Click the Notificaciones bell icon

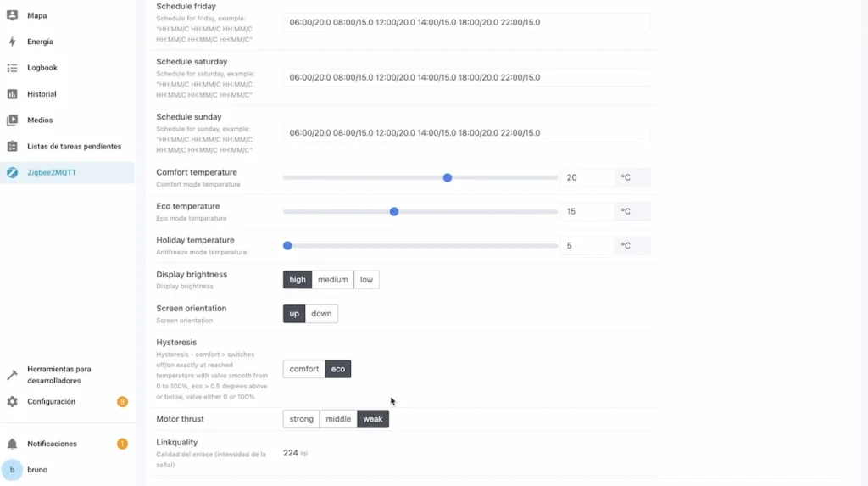12,444
